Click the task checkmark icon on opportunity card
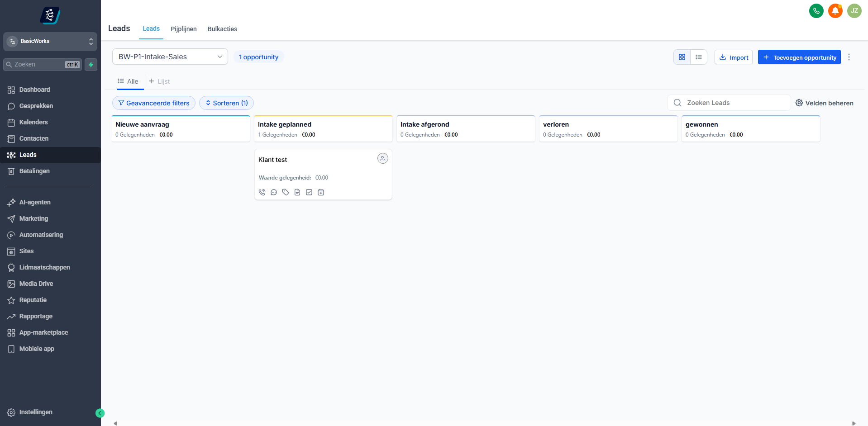The height and width of the screenshot is (426, 868). click(309, 192)
